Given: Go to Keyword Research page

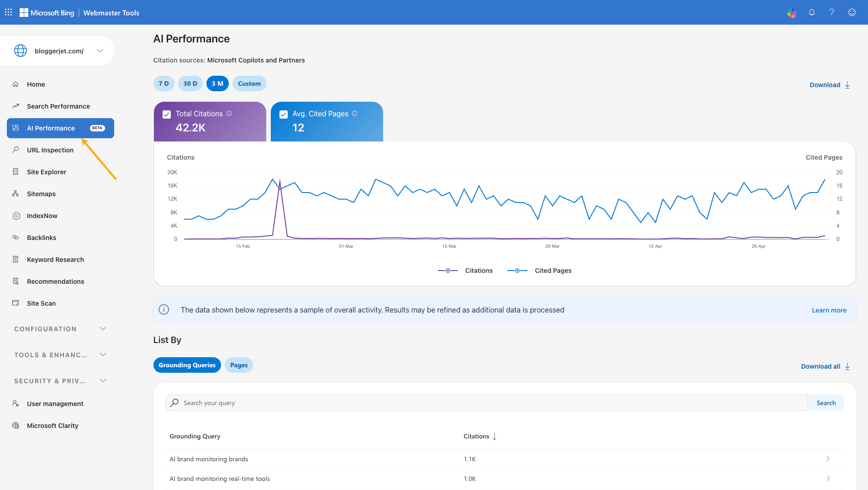Looking at the screenshot, I should (60, 260).
